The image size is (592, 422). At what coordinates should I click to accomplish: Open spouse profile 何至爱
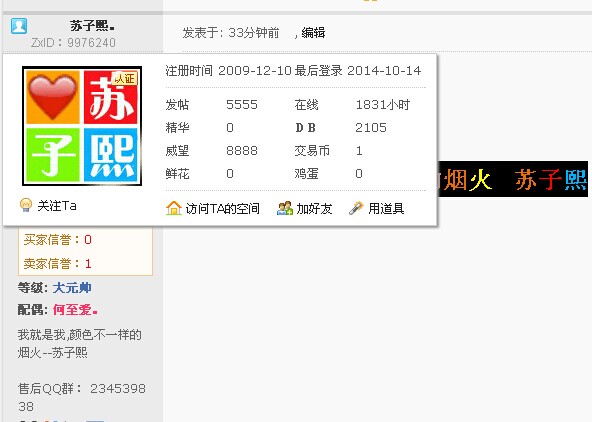[75, 310]
